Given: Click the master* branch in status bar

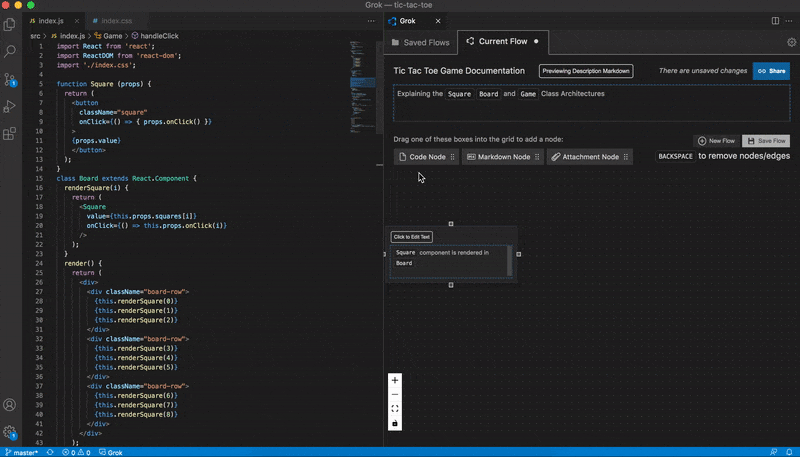Looking at the screenshot, I should pos(21,452).
